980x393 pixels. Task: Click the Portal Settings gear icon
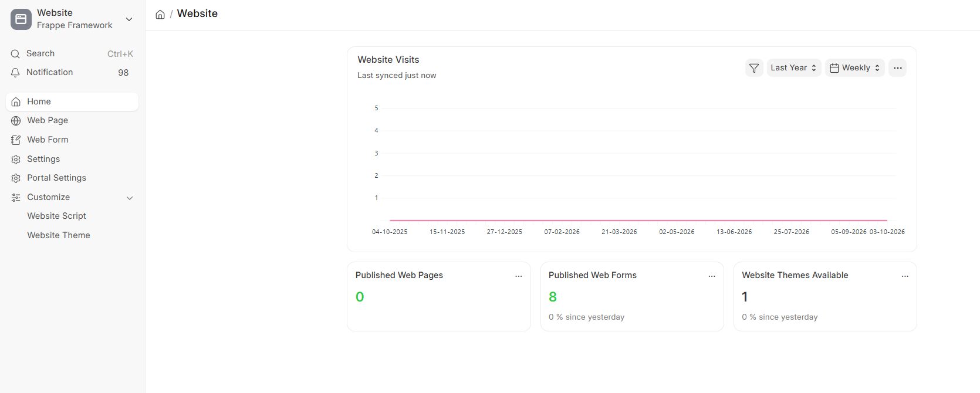pos(16,178)
